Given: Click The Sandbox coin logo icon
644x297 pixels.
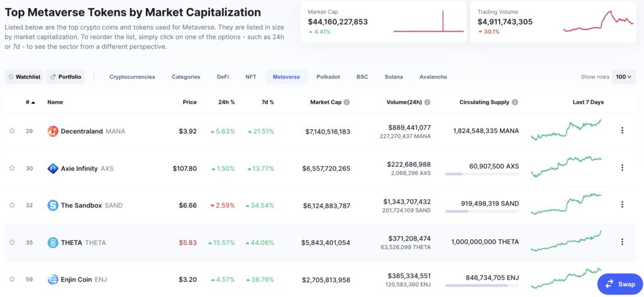Looking at the screenshot, I should point(53,205).
